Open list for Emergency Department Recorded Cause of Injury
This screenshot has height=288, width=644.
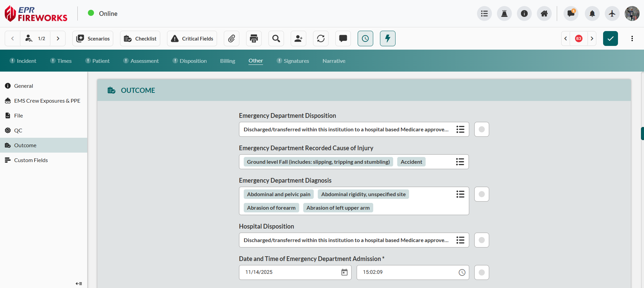(x=460, y=162)
